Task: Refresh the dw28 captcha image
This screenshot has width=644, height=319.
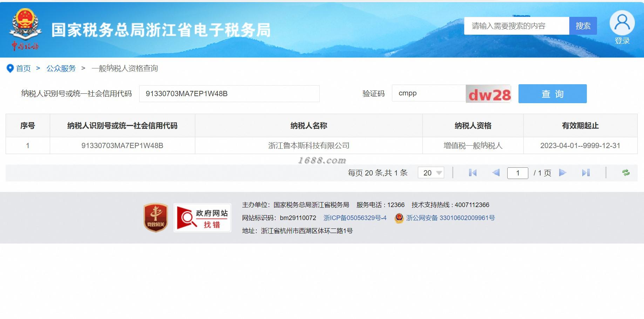Action: pyautogui.click(x=488, y=94)
